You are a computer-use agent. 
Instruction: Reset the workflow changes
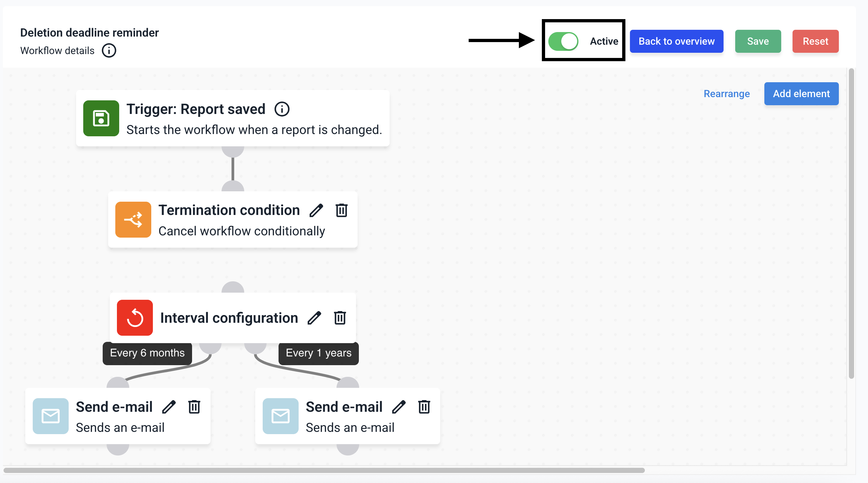point(815,41)
